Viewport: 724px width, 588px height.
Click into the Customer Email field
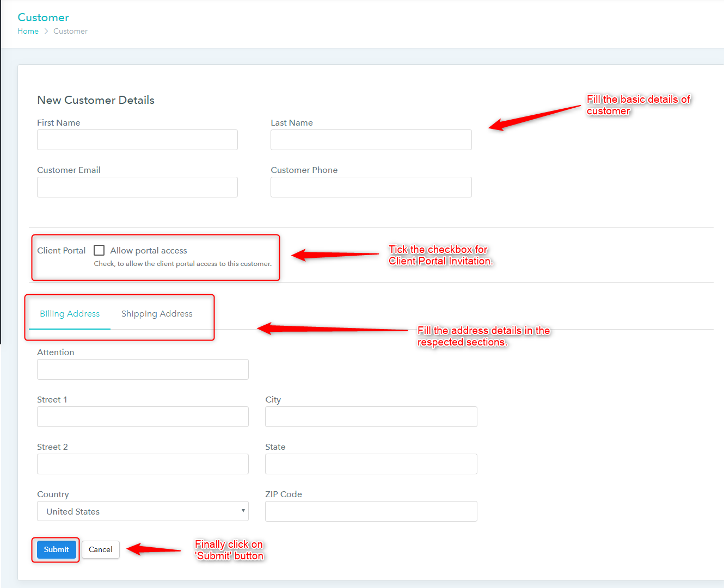[137, 187]
